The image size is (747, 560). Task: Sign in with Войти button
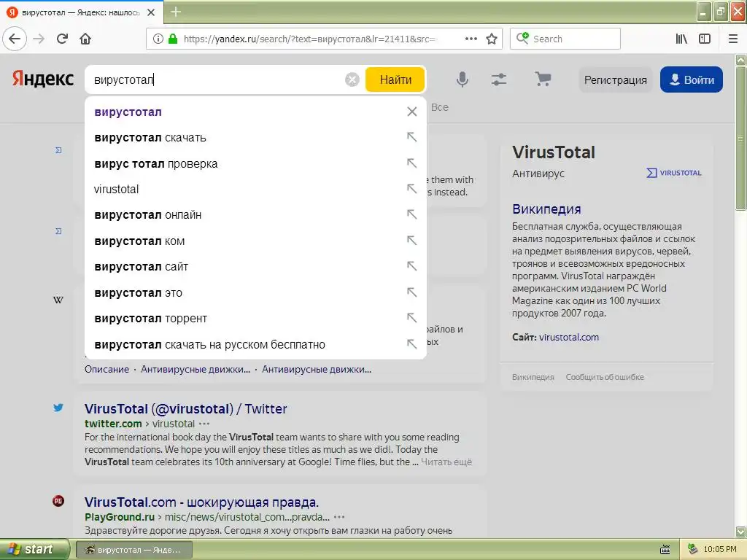[692, 79]
